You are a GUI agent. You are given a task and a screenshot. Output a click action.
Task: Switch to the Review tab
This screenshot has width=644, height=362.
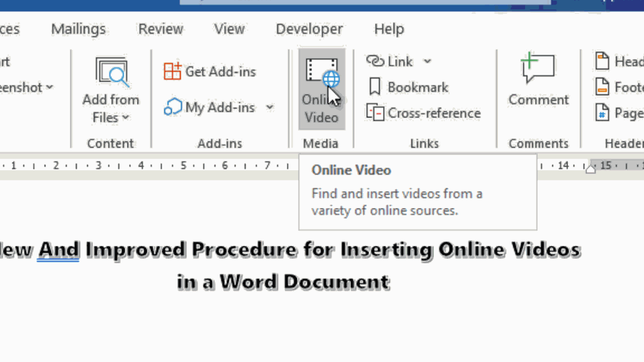coord(160,29)
